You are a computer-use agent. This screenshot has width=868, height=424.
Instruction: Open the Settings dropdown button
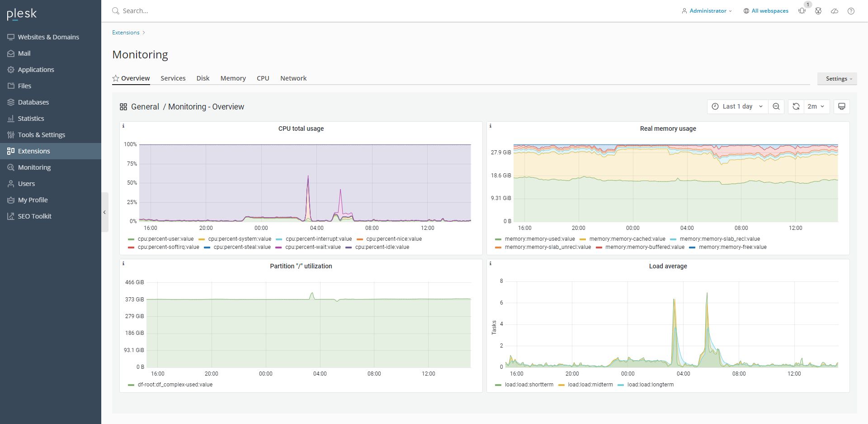click(837, 79)
